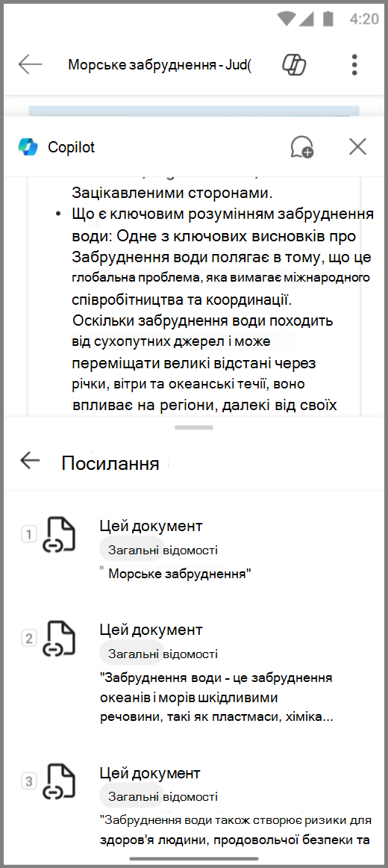The image size is (388, 868).
Task: Open third Цей документ reference title
Action: click(x=150, y=773)
